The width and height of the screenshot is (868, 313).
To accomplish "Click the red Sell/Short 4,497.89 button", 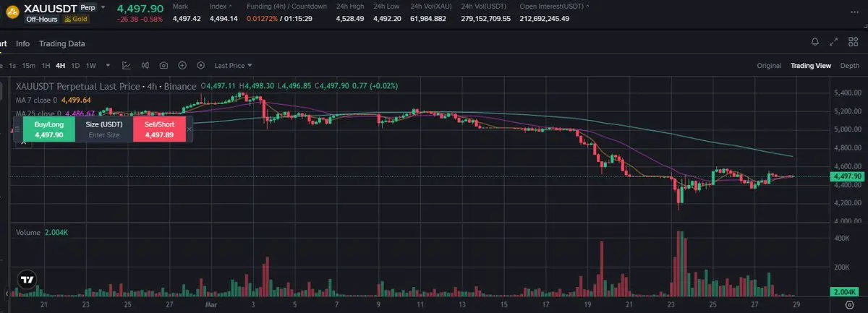I will point(159,129).
